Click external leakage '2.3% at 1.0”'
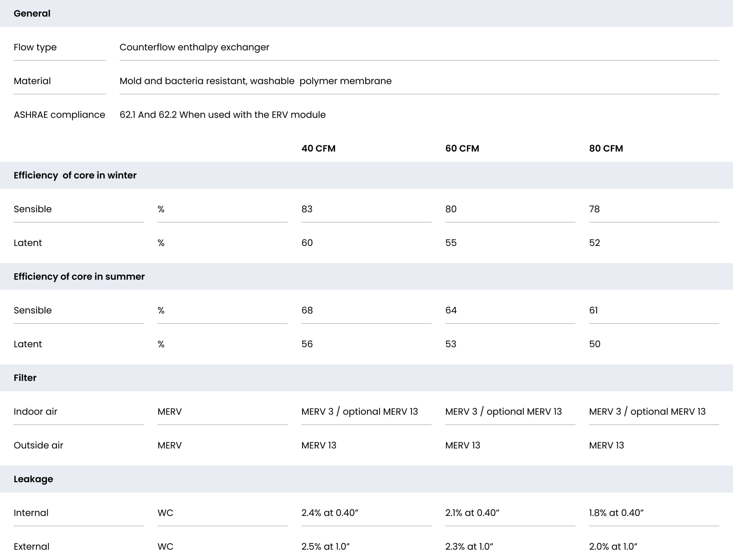Viewport: 733px width, 560px height. click(x=469, y=547)
